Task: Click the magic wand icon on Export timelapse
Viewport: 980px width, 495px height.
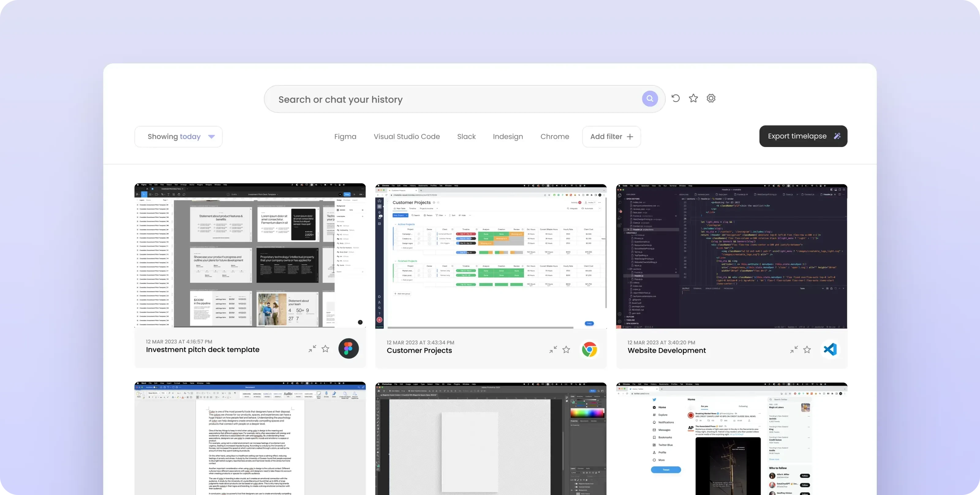Action: coord(837,136)
